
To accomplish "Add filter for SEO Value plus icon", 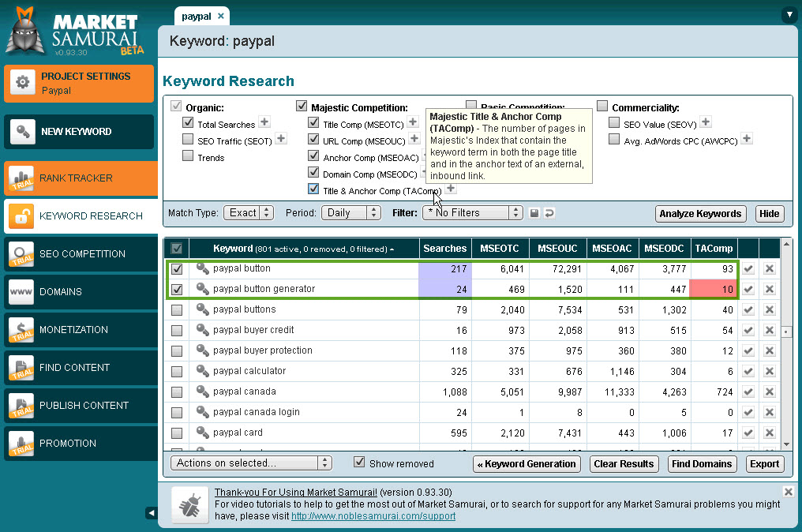I will pyautogui.click(x=706, y=122).
